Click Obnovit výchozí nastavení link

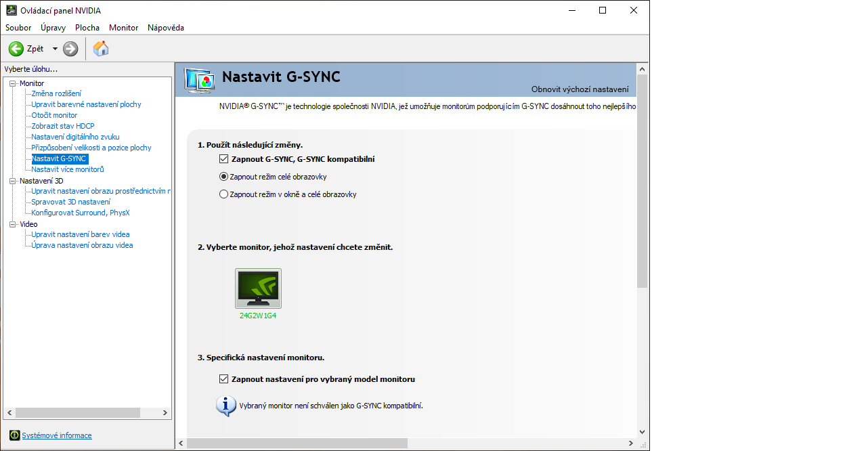(580, 89)
